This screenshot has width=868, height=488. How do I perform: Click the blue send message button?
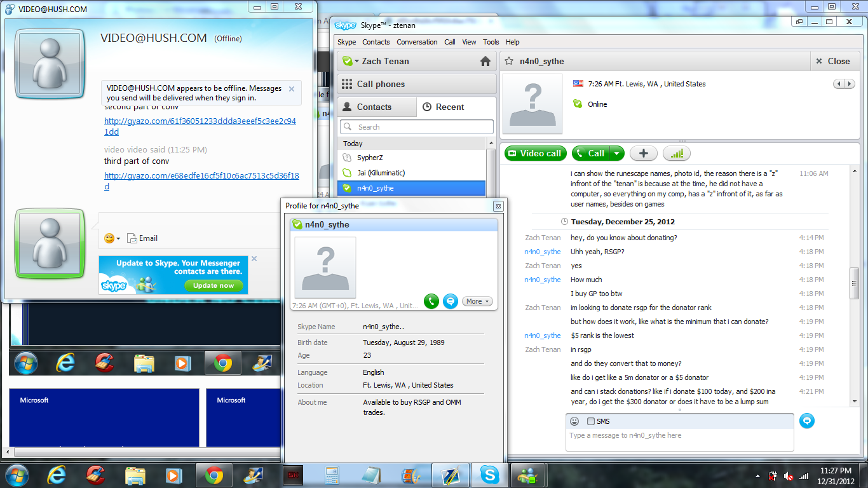[x=806, y=421]
